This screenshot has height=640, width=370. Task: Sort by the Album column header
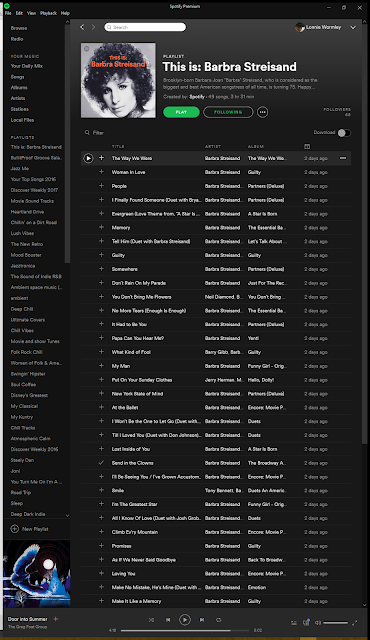256,146
